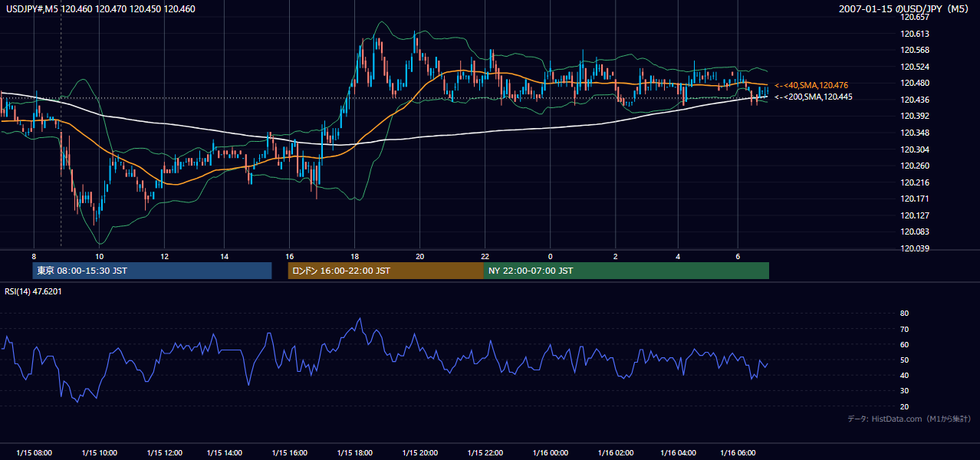Select the NY 22:00-07:00 JST session bar

click(626, 271)
